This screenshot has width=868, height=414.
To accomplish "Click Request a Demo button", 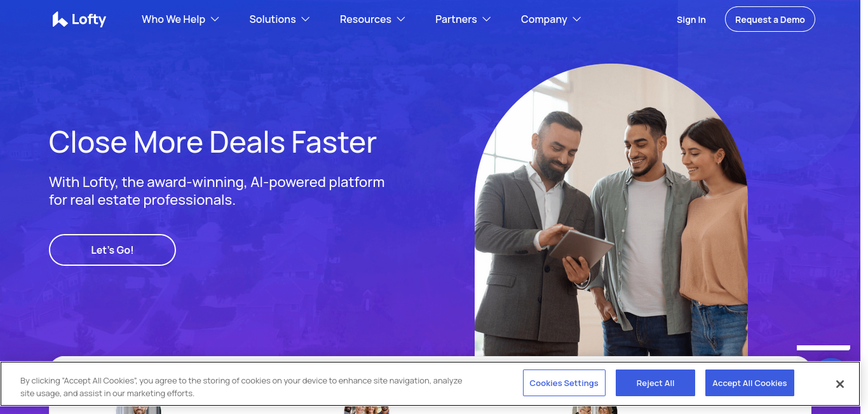I will [x=770, y=20].
